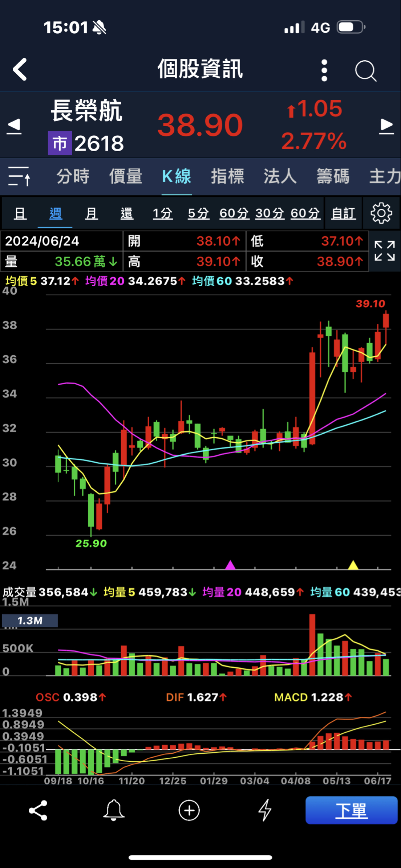Viewport: 401px width, 868px height.
Task: Switch to previous stock arrow
Action: 14,126
